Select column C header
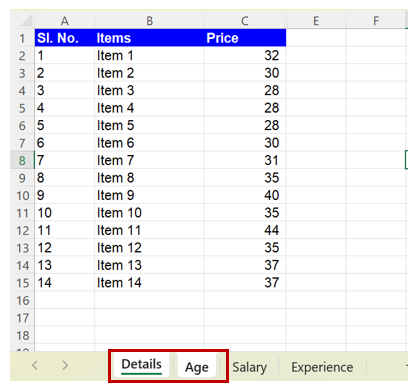The height and width of the screenshot is (391, 408). click(x=245, y=21)
